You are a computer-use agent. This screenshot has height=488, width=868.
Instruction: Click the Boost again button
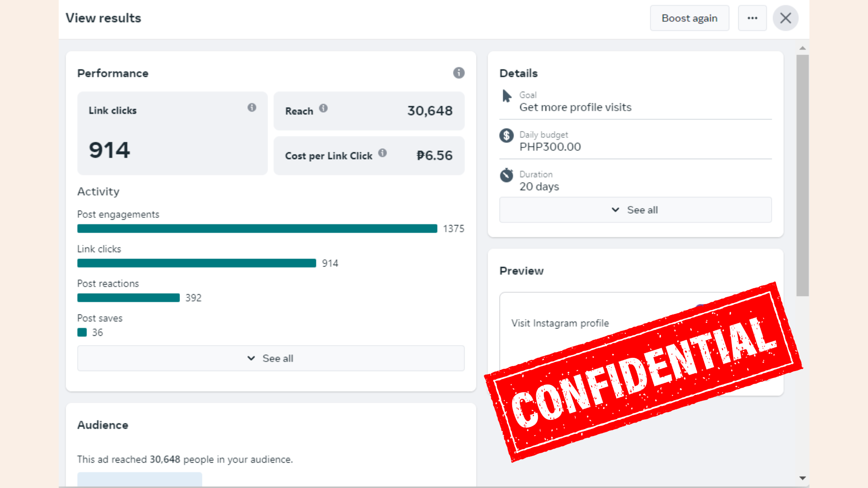(689, 18)
